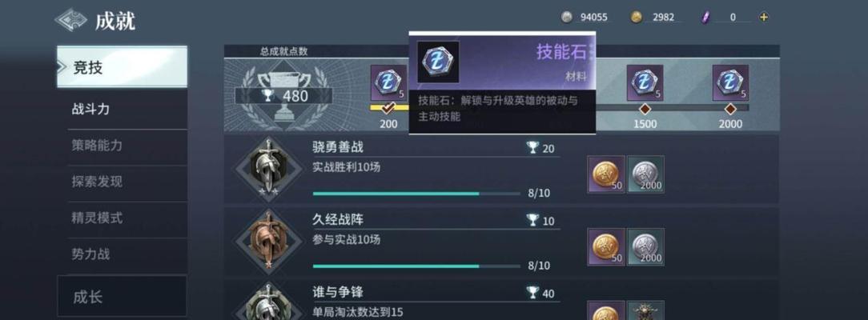Click the gold coin reward for 久经战阵
Image resolution: width=868 pixels, height=320 pixels.
pyautogui.click(x=606, y=247)
